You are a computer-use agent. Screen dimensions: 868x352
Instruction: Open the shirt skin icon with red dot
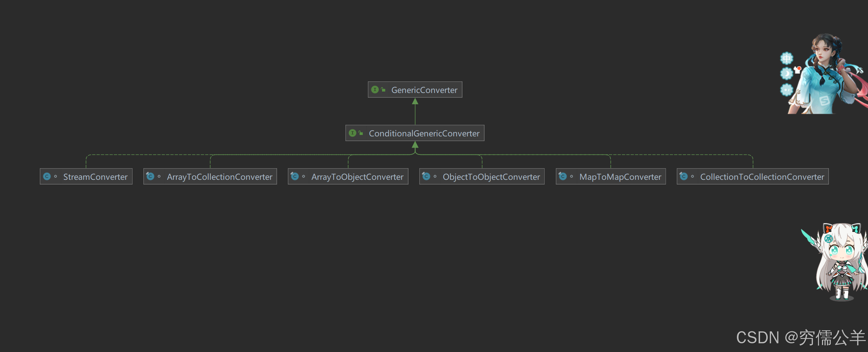797,70
